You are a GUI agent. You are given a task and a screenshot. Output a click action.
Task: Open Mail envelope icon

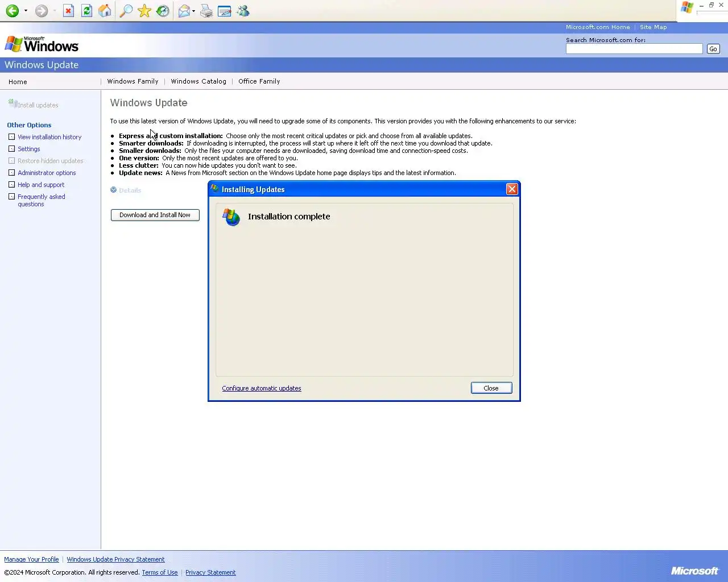184,11
